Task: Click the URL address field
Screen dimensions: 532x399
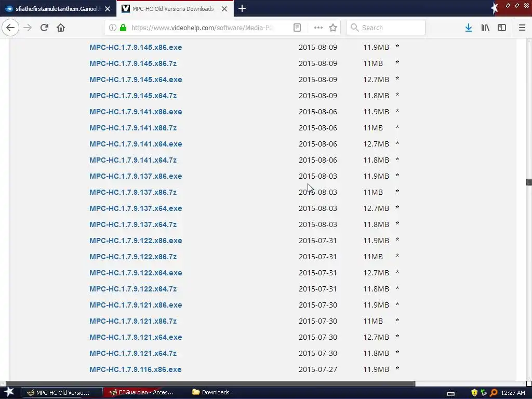Action: (202, 28)
